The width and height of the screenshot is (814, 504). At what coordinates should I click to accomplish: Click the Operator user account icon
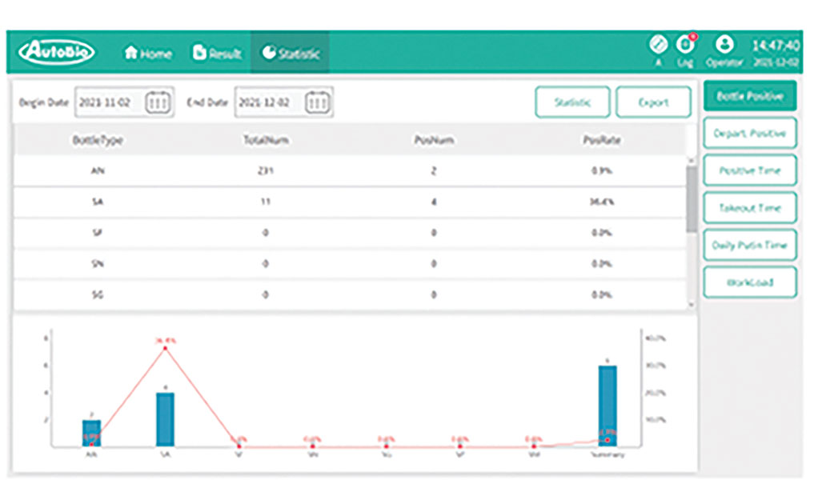click(724, 44)
